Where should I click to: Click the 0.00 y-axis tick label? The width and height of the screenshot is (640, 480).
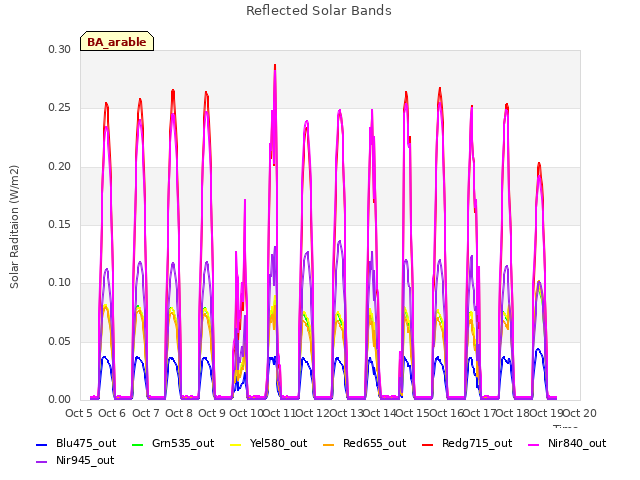click(x=59, y=399)
